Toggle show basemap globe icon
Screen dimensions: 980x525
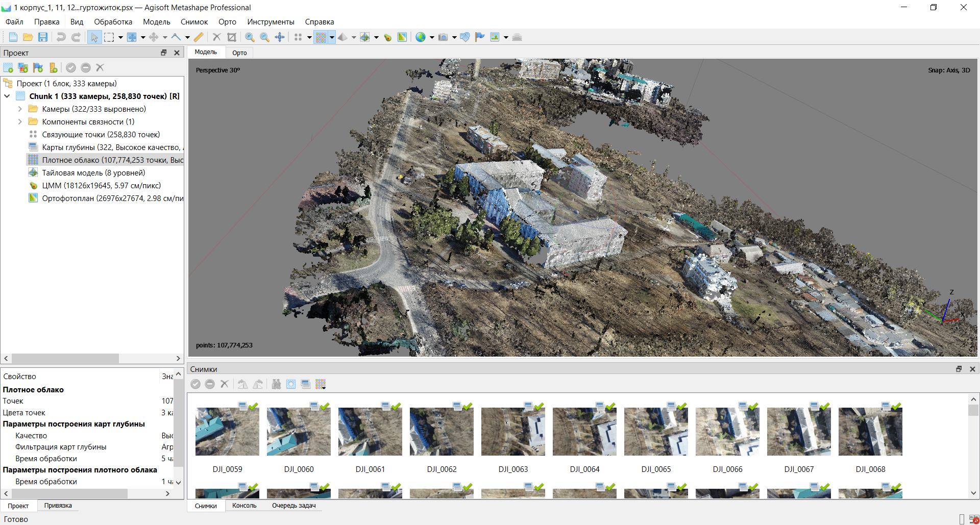click(x=421, y=37)
